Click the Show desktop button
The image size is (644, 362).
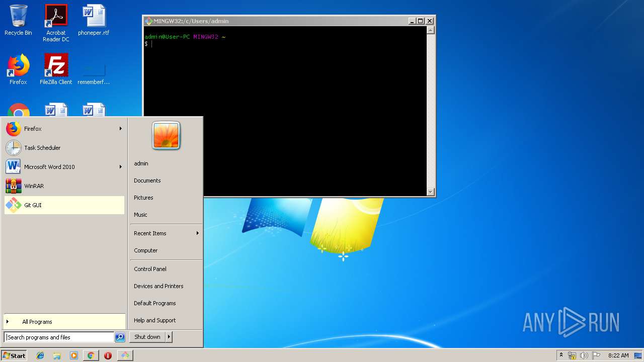click(638, 355)
